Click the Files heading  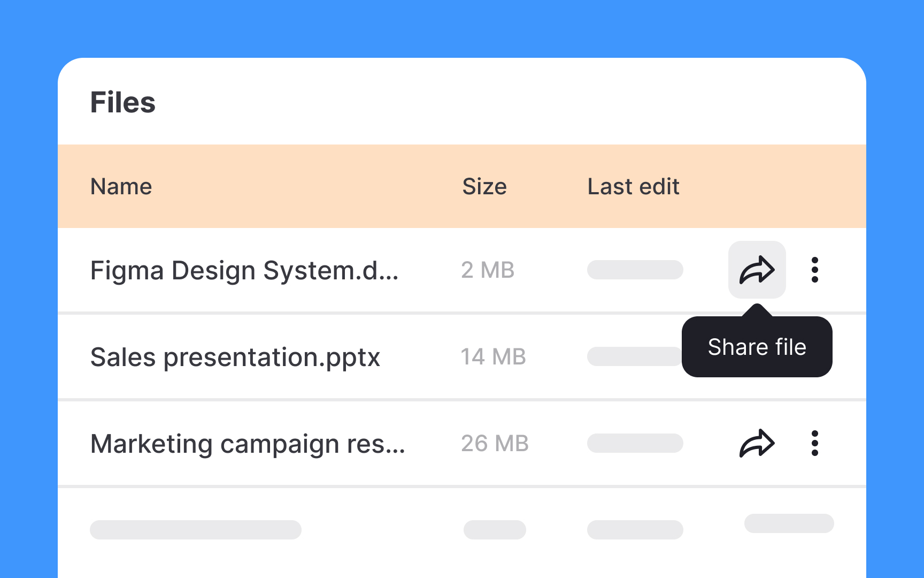(x=123, y=102)
